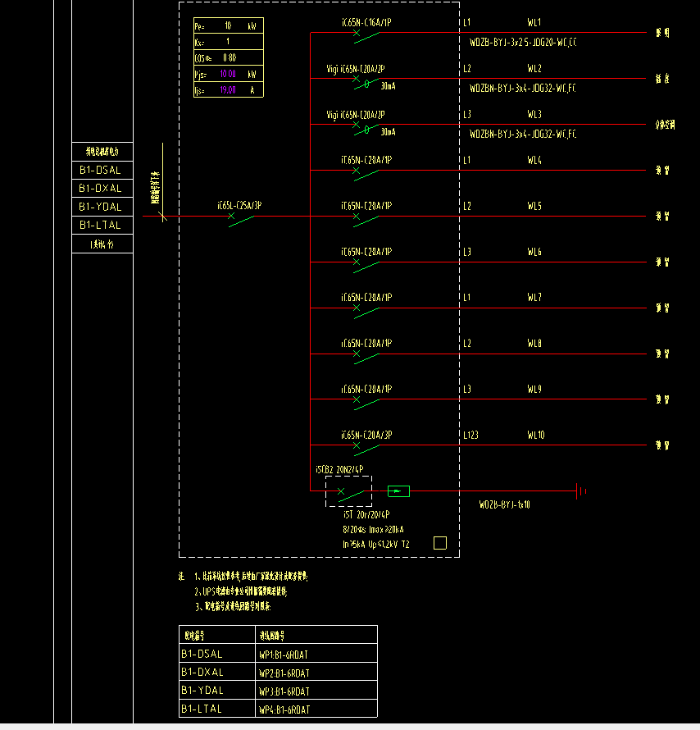
Task: Select the WDZBN-BYJ-3x4-JDG32 cable text under WL3
Action: click(x=523, y=134)
